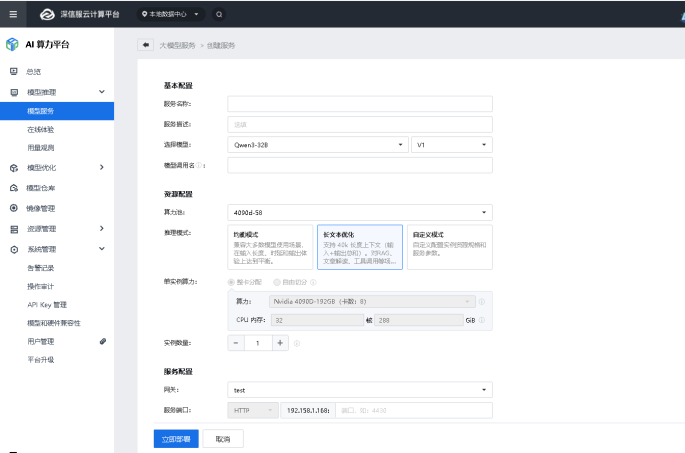Image resolution: width=685 pixels, height=453 pixels.
Task: Open the 4090d-58 compute pool dropdown
Action: coord(359,212)
